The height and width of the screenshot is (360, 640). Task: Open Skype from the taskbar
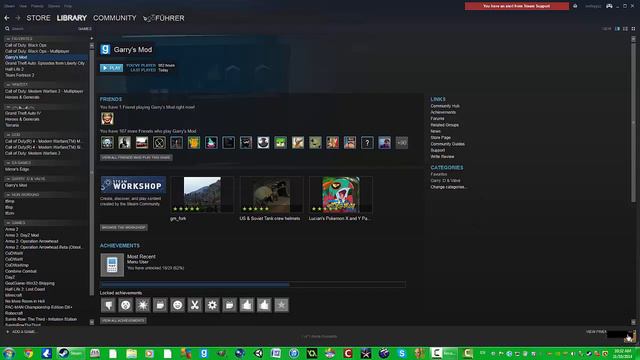402,353
